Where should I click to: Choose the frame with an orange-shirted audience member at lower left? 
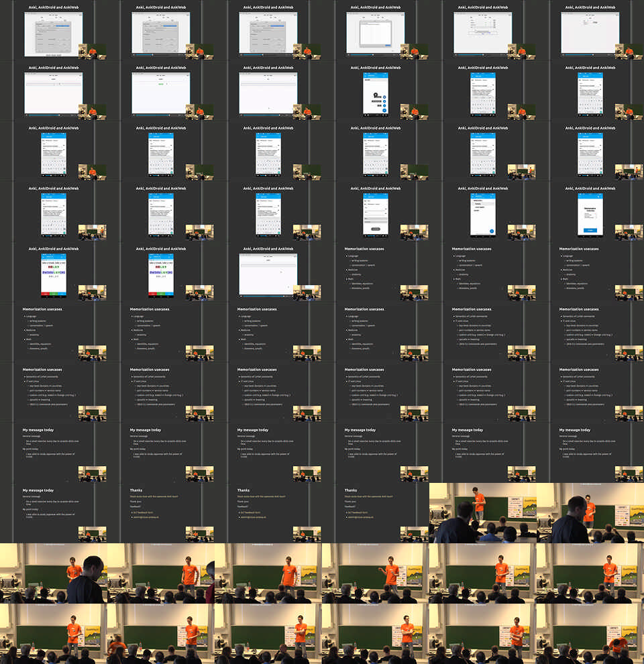tap(161, 634)
